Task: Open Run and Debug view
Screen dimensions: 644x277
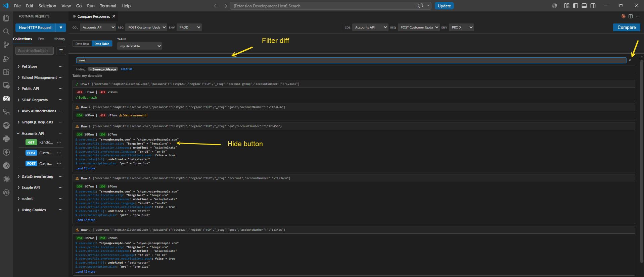Action: point(6,58)
